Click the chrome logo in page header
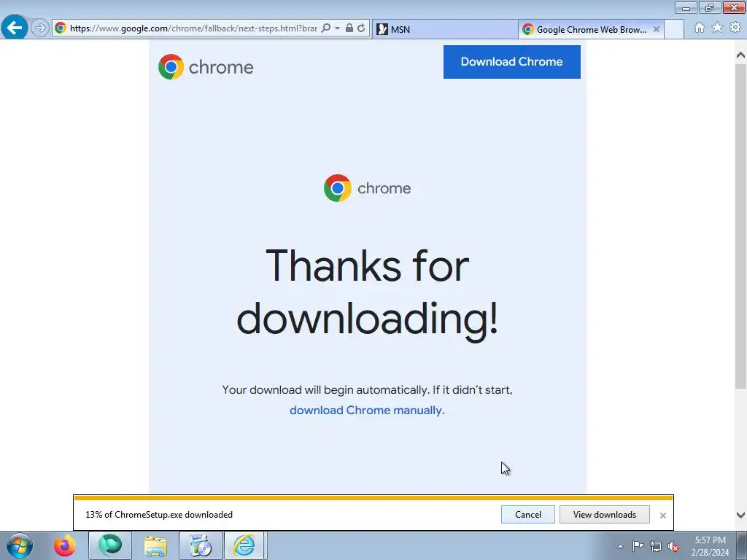 coord(206,67)
